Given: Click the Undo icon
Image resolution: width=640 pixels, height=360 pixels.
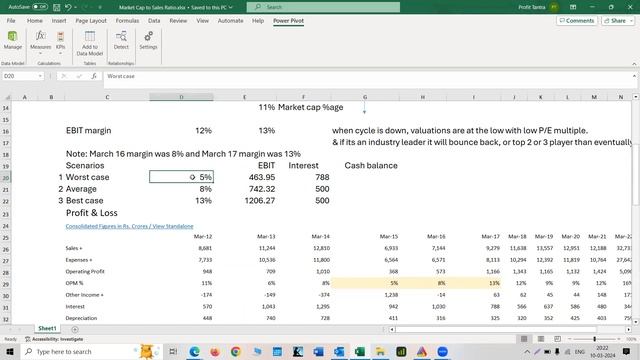Looking at the screenshot, I should pos(68,7).
